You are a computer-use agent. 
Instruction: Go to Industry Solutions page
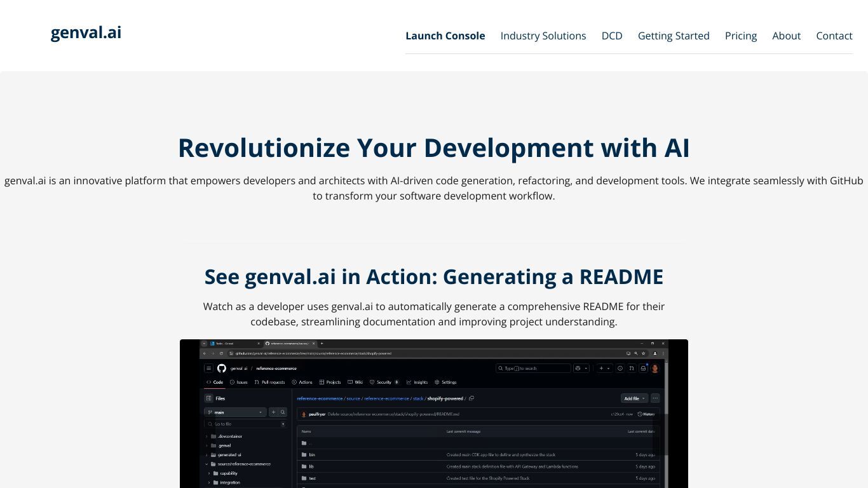click(x=543, y=36)
